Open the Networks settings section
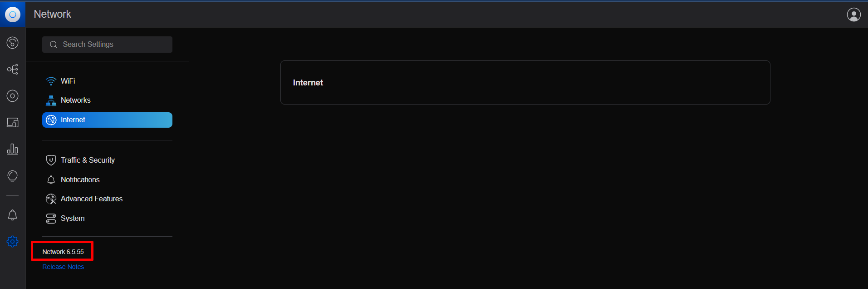This screenshot has width=868, height=289. coord(75,100)
